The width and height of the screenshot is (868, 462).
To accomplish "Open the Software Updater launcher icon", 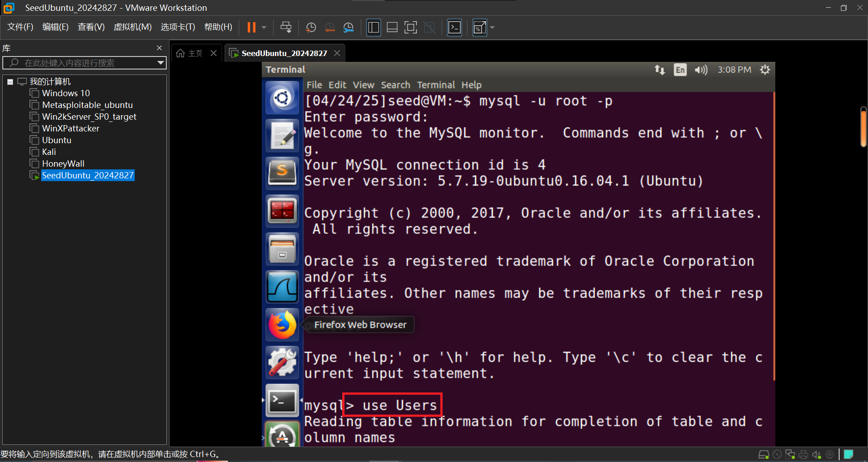I will (282, 434).
